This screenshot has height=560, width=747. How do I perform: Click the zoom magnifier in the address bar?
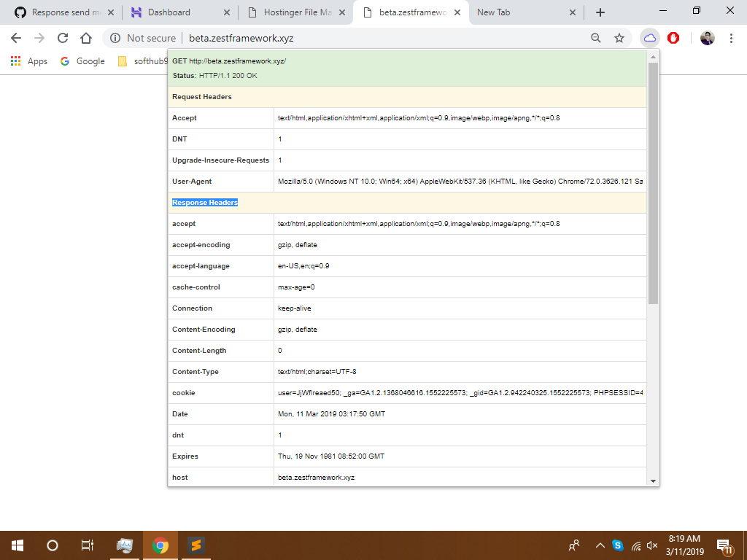click(596, 37)
